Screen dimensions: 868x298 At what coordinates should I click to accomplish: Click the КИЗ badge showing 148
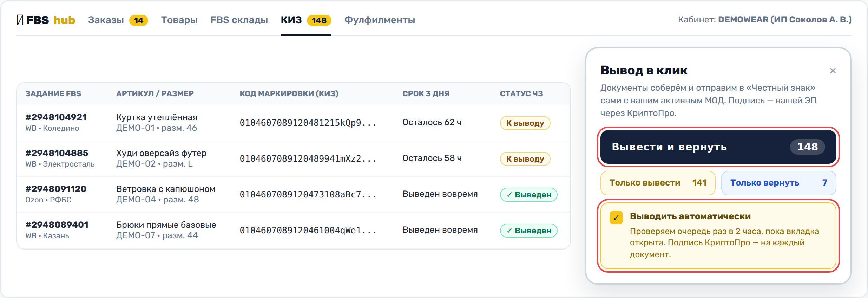(x=319, y=20)
